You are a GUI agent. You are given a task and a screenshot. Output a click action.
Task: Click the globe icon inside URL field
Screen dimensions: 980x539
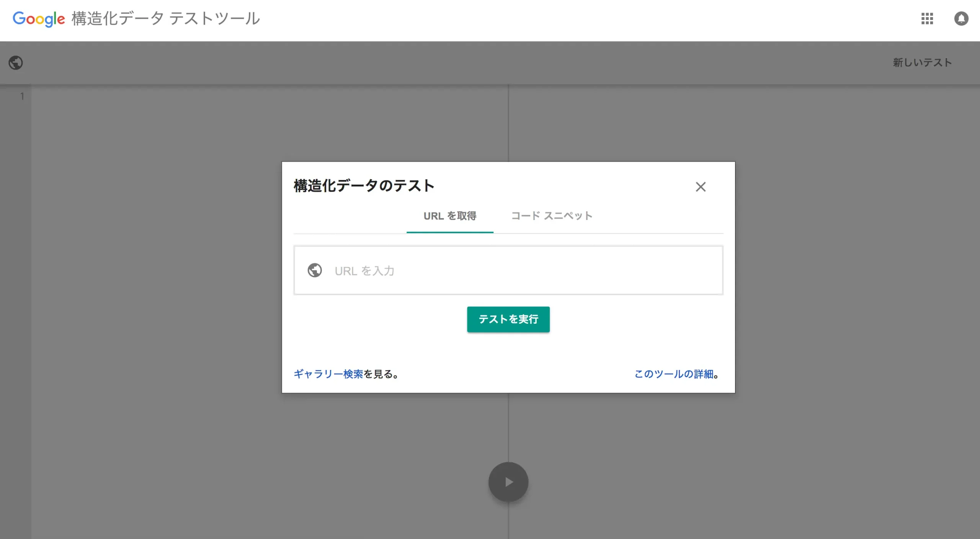[x=315, y=270]
